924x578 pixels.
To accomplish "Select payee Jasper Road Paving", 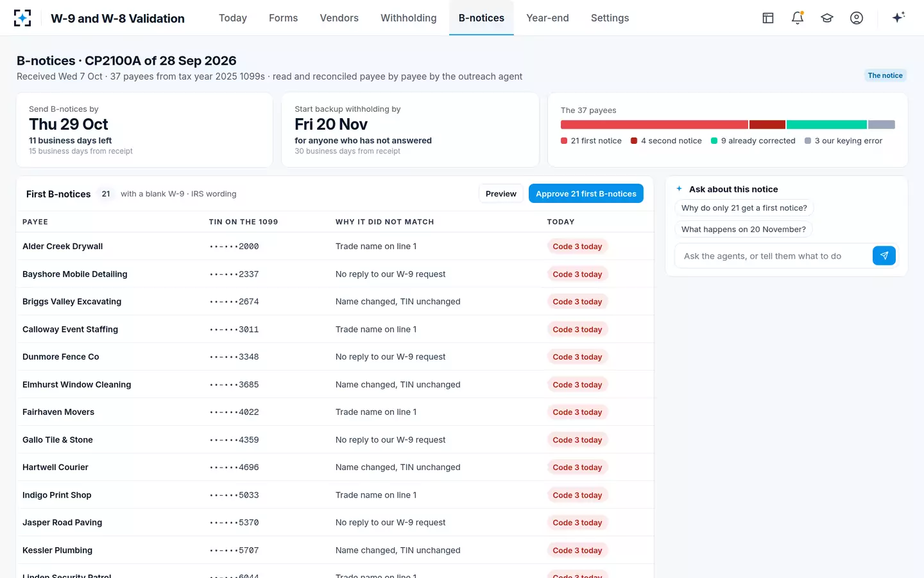I will 62,523.
